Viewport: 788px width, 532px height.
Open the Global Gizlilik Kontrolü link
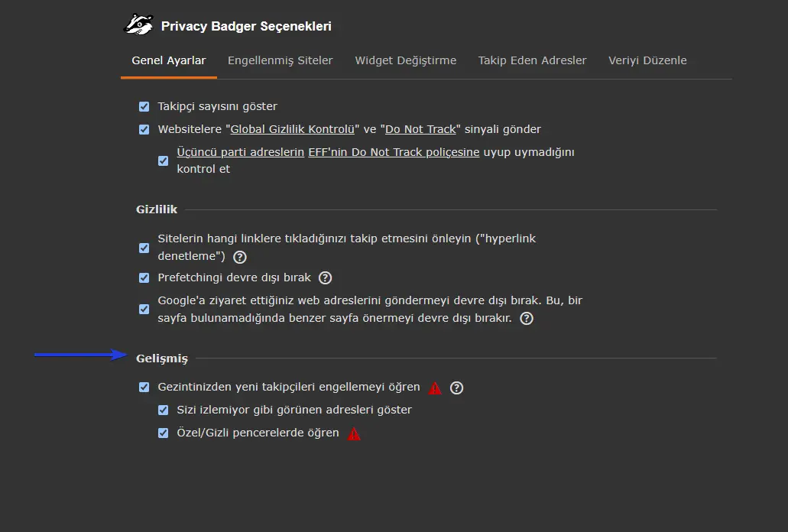pyautogui.click(x=293, y=130)
